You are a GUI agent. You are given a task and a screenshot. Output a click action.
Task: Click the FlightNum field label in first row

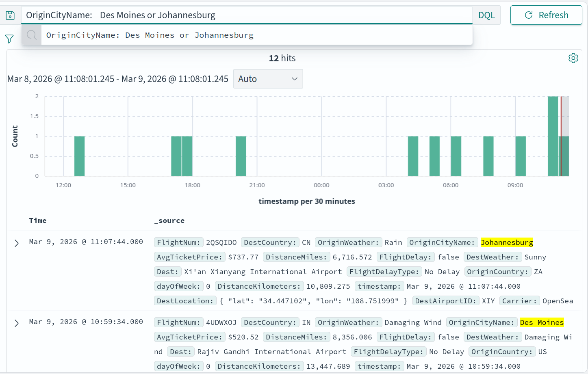[x=178, y=242]
